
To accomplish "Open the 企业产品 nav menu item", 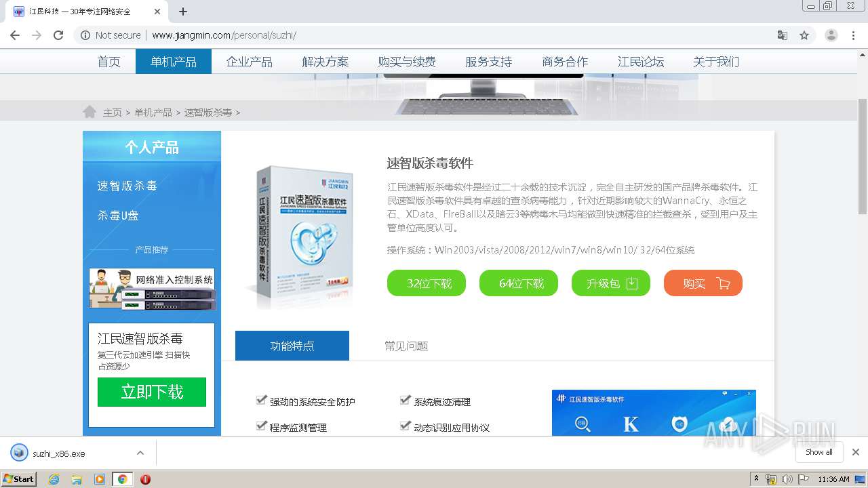I will [x=250, y=62].
